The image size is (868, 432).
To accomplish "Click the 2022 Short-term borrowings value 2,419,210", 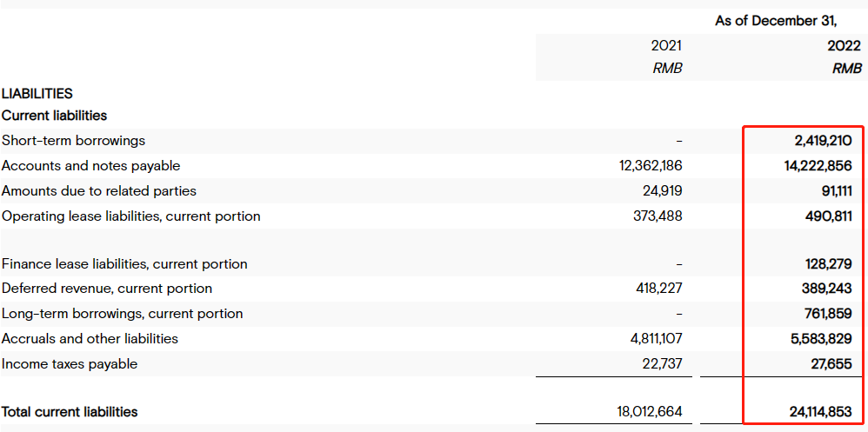I will click(823, 141).
